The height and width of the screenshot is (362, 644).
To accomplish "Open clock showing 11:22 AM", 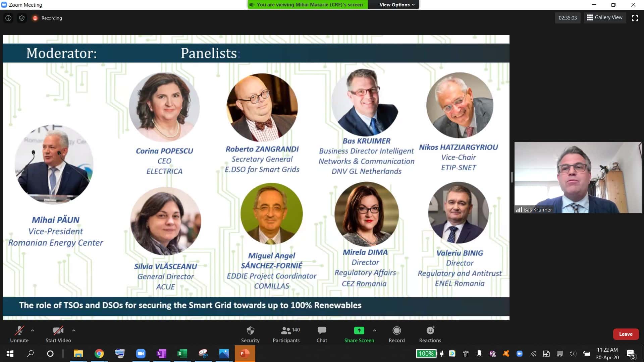I will click(x=607, y=354).
